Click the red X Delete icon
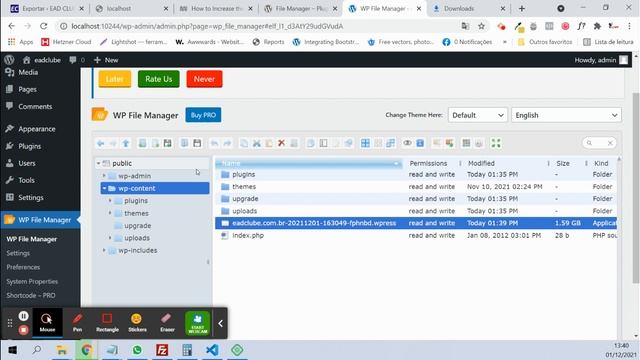Image resolution: width=640 pixels, height=360 pixels. [281, 143]
